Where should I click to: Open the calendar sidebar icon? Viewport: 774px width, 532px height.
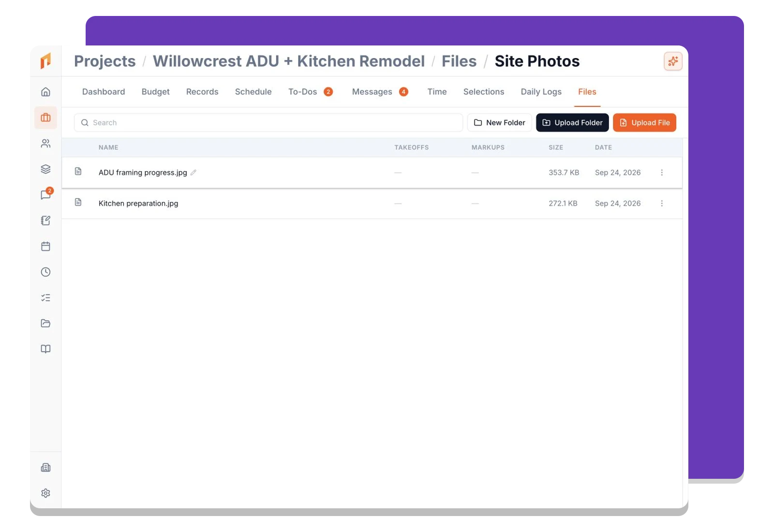tap(45, 246)
